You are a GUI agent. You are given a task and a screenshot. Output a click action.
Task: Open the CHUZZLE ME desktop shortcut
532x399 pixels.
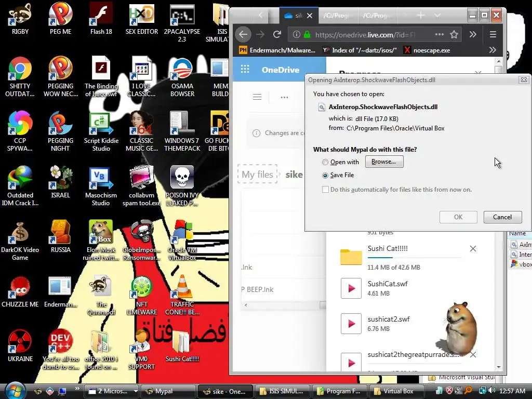pyautogui.click(x=20, y=292)
